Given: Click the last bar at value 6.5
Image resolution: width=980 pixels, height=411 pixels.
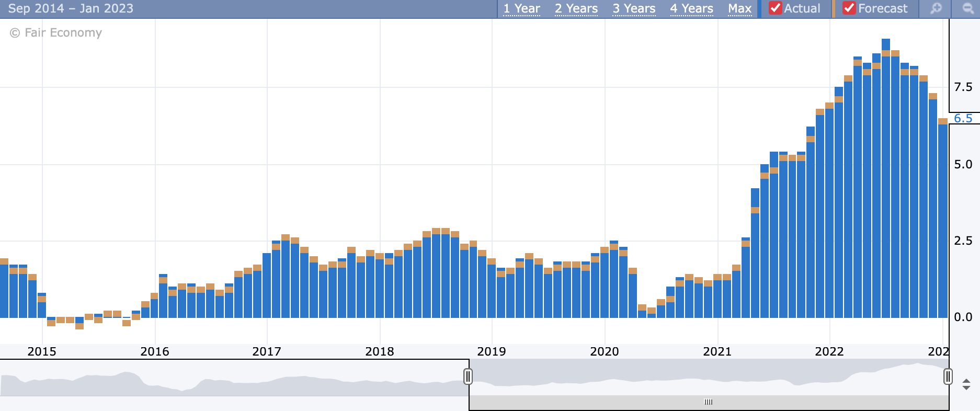Looking at the screenshot, I should click(943, 218).
